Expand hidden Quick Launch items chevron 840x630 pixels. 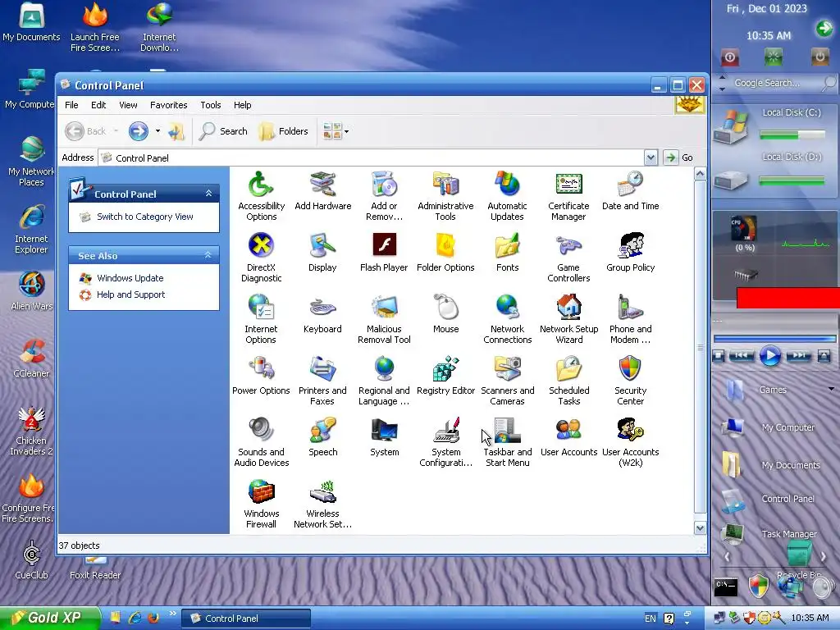[x=172, y=613]
